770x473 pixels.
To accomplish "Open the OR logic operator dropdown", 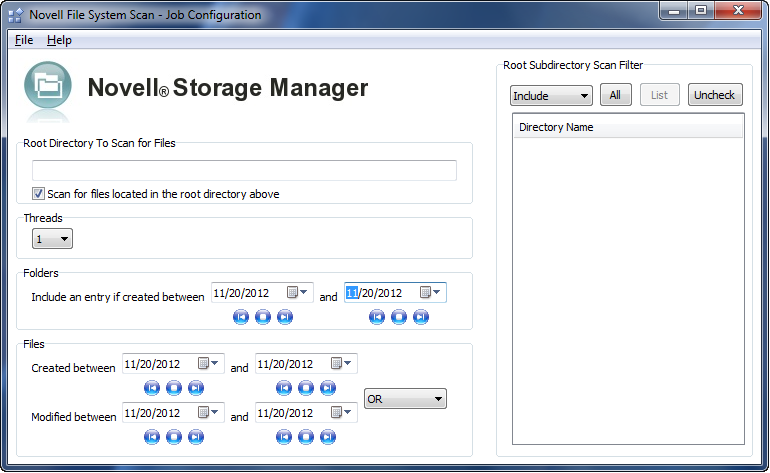I will [405, 399].
